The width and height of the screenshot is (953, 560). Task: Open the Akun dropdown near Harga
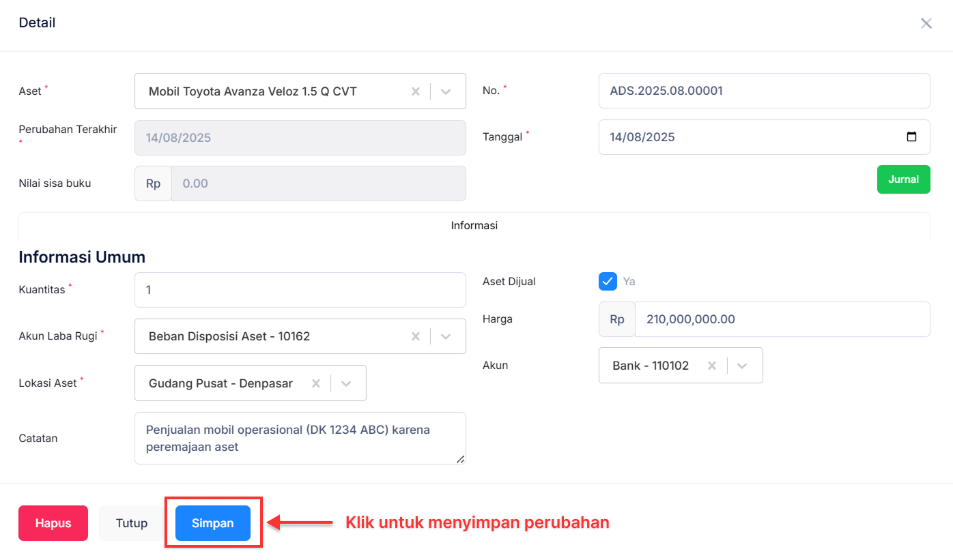742,365
